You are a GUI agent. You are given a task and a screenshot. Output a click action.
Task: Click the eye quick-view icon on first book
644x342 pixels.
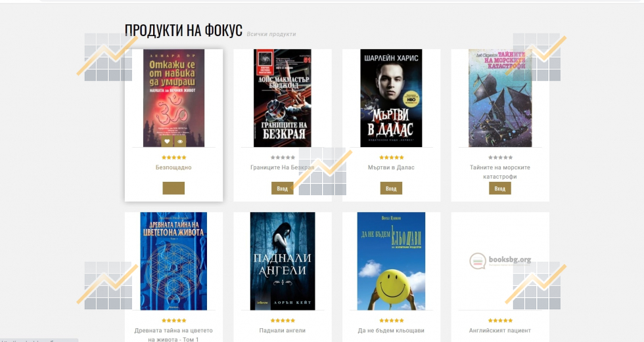(x=180, y=142)
